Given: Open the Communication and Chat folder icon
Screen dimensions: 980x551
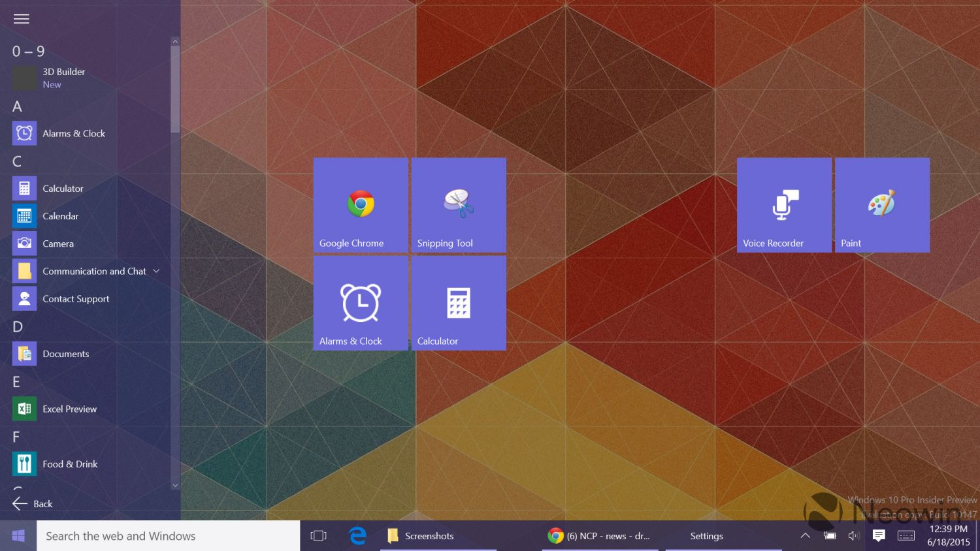Looking at the screenshot, I should [x=24, y=271].
